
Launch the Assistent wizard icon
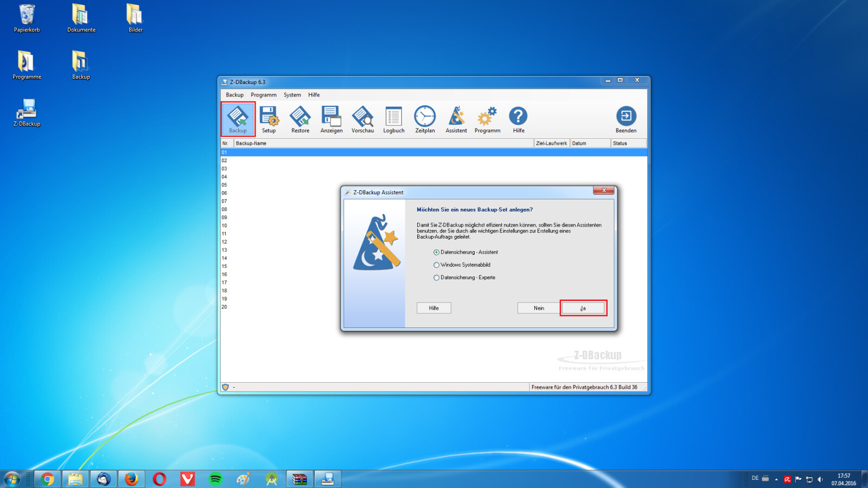click(456, 118)
